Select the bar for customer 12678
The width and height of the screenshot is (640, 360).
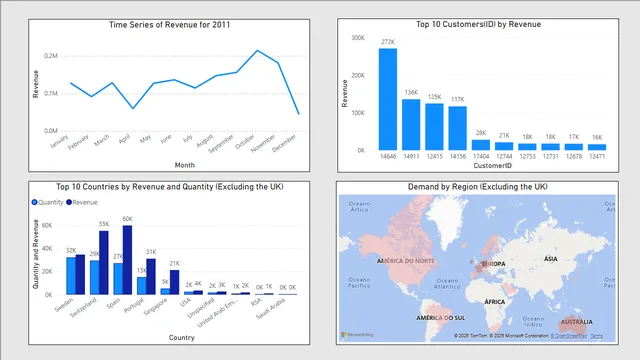pos(574,147)
